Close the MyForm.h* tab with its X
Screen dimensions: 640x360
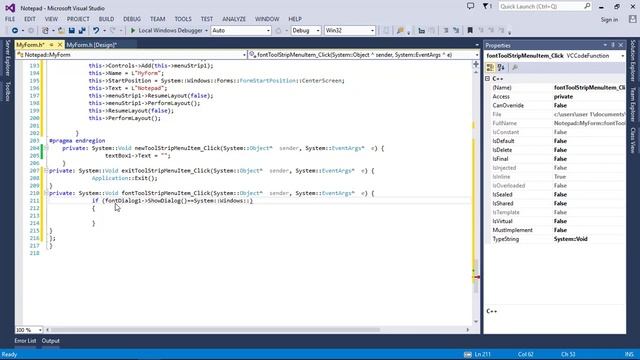point(60,44)
